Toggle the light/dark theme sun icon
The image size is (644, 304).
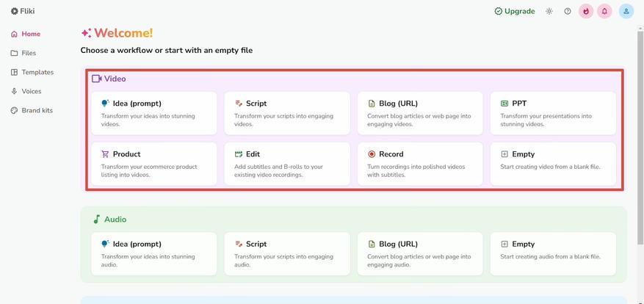click(549, 12)
